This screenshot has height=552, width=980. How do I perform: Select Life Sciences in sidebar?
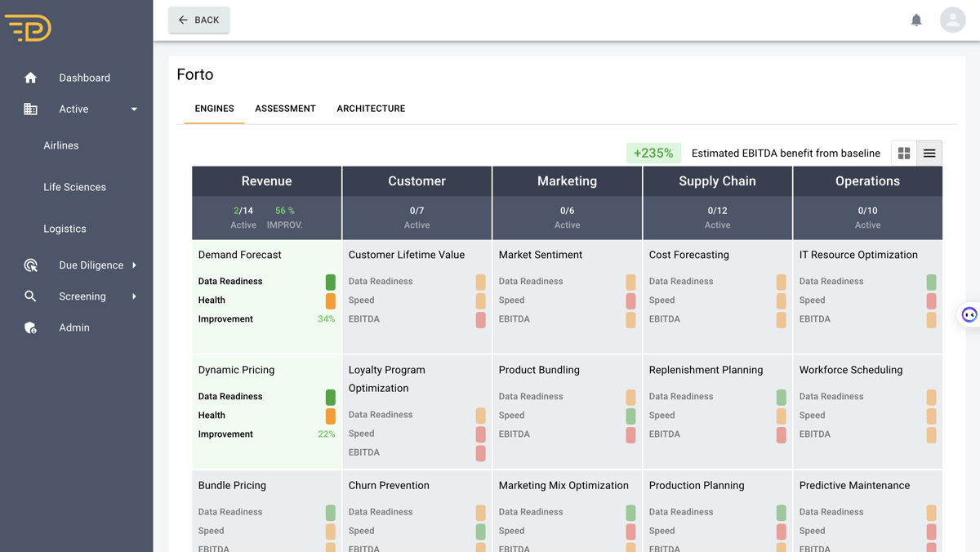point(74,187)
